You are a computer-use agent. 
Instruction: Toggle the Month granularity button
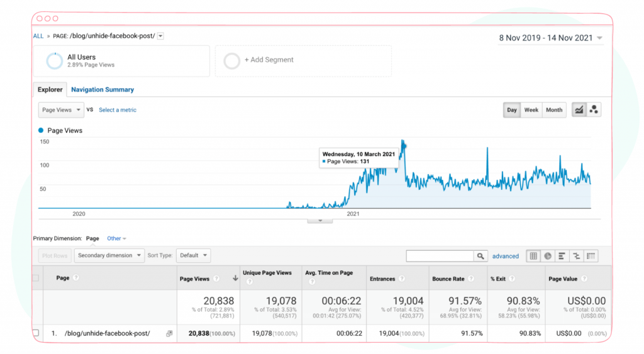tap(554, 109)
